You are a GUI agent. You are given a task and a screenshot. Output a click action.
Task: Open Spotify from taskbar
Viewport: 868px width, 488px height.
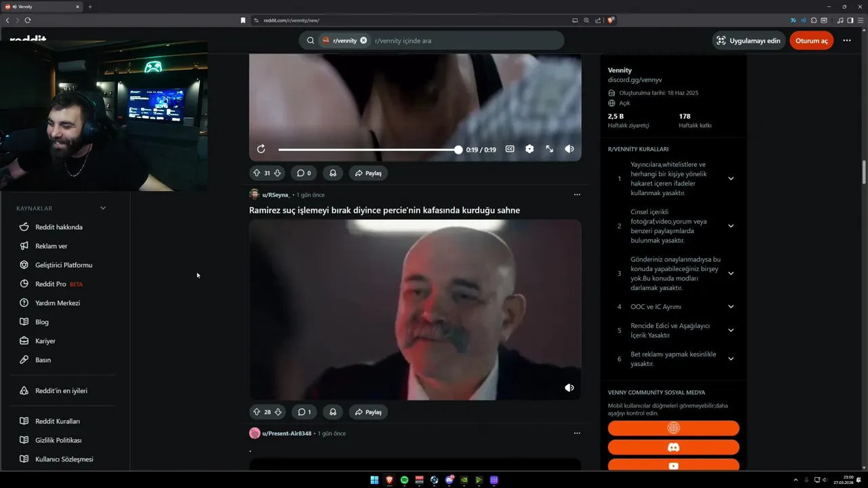coord(404,480)
